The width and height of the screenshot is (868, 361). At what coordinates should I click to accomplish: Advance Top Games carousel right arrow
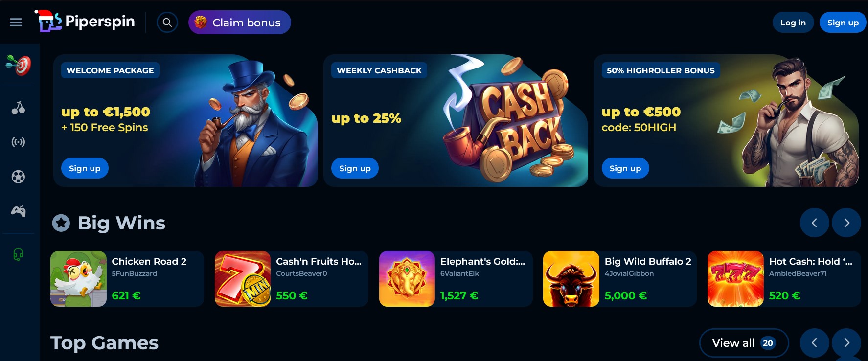[x=846, y=343]
